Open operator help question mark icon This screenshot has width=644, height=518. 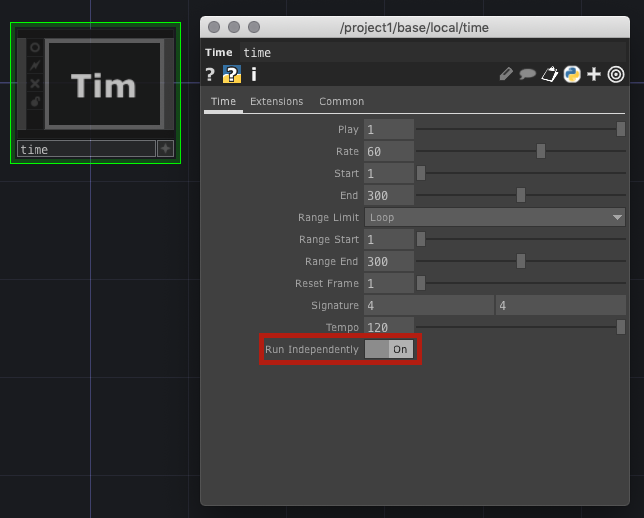pyautogui.click(x=210, y=75)
